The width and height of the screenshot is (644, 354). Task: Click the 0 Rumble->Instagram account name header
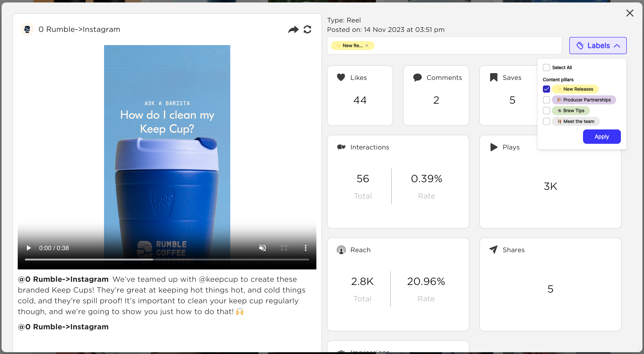click(x=79, y=30)
